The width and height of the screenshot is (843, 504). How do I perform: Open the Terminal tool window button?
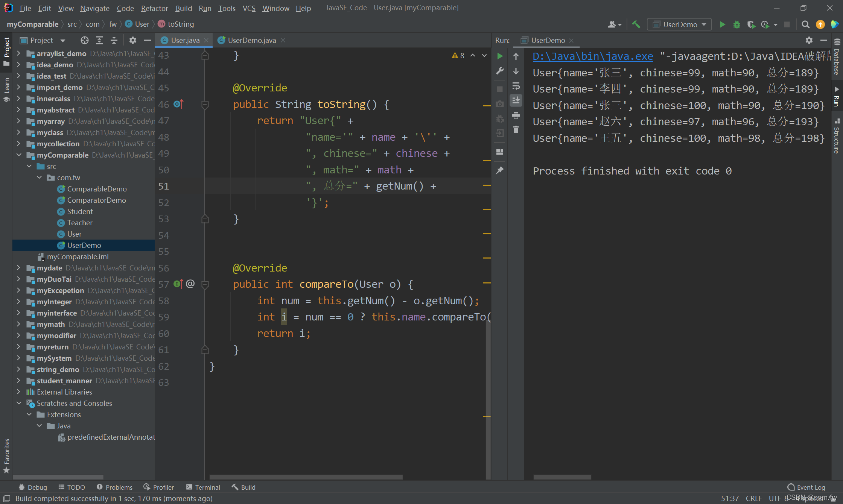tap(203, 487)
